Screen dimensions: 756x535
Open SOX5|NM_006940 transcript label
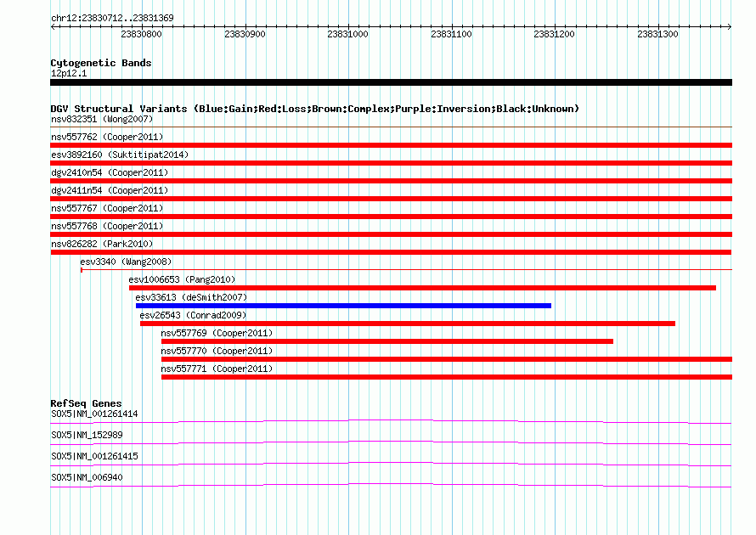point(87,477)
